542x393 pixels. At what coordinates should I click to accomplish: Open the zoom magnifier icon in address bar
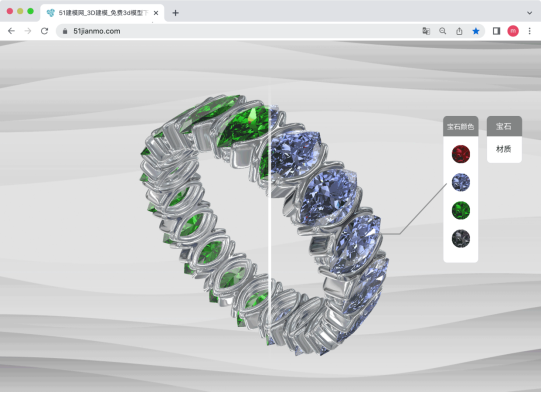click(442, 31)
